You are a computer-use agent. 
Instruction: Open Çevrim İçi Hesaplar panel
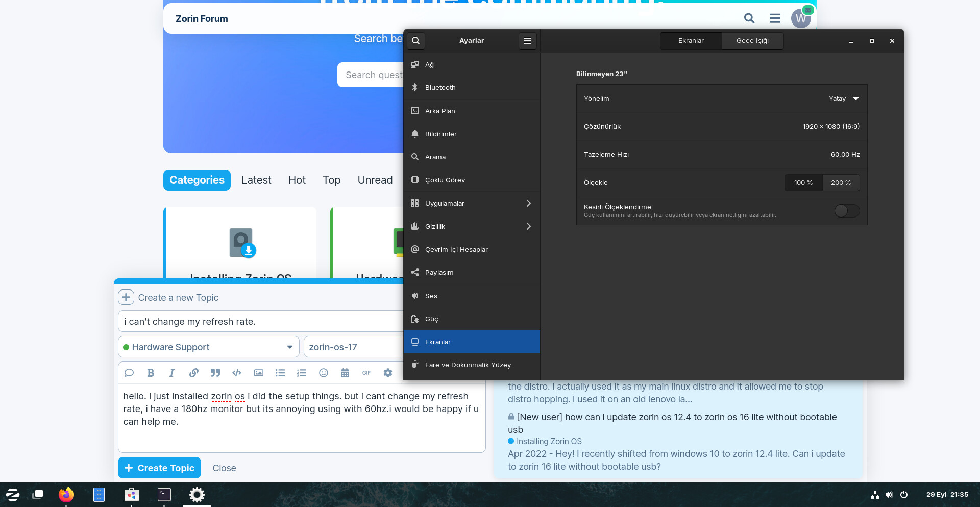click(x=472, y=249)
